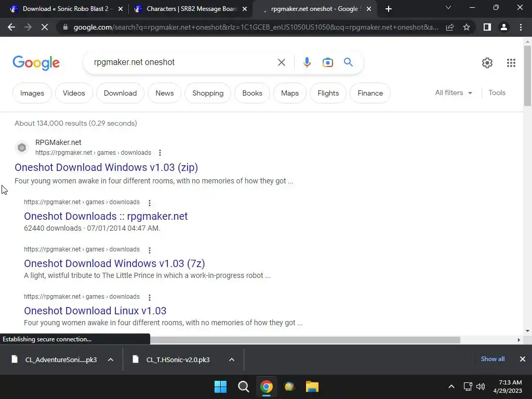Screen dimensions: 532x399
Task: Open Oneshot Download Windows v1.03 (zip) link
Action: 106,167
